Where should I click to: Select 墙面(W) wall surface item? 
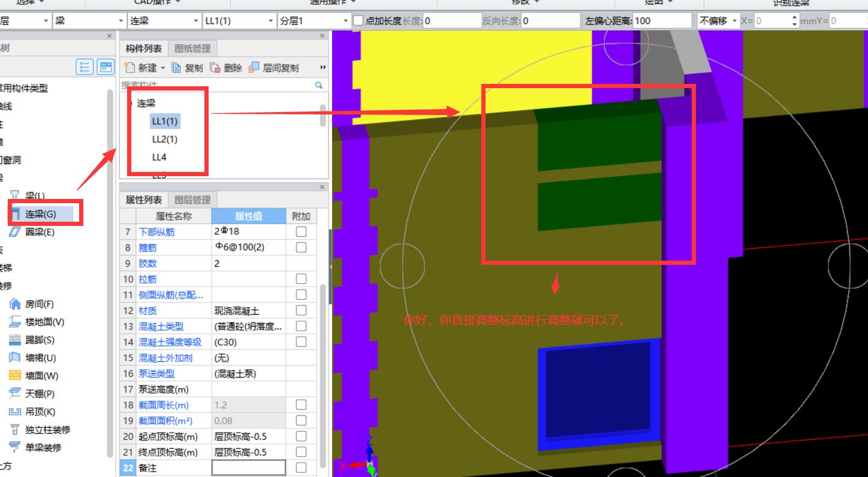tap(34, 376)
